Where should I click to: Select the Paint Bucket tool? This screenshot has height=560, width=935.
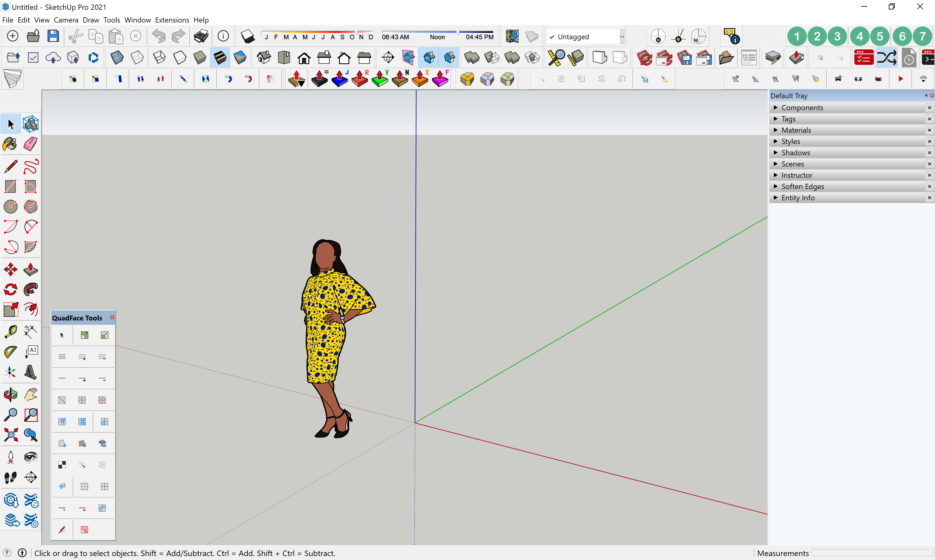pyautogui.click(x=10, y=144)
